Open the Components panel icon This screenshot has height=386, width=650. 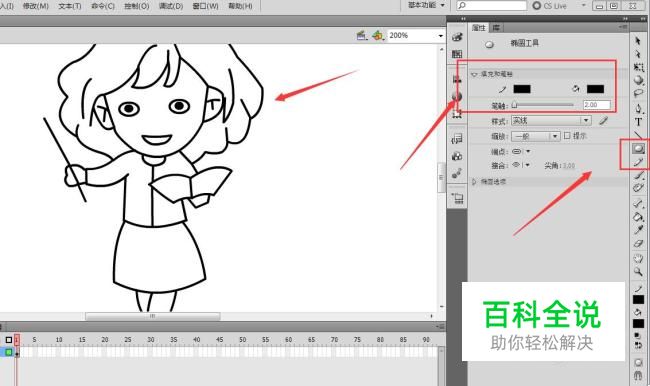click(457, 156)
